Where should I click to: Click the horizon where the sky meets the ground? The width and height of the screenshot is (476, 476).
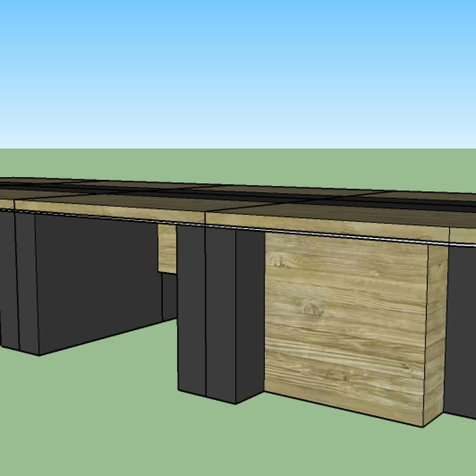coord(238,149)
